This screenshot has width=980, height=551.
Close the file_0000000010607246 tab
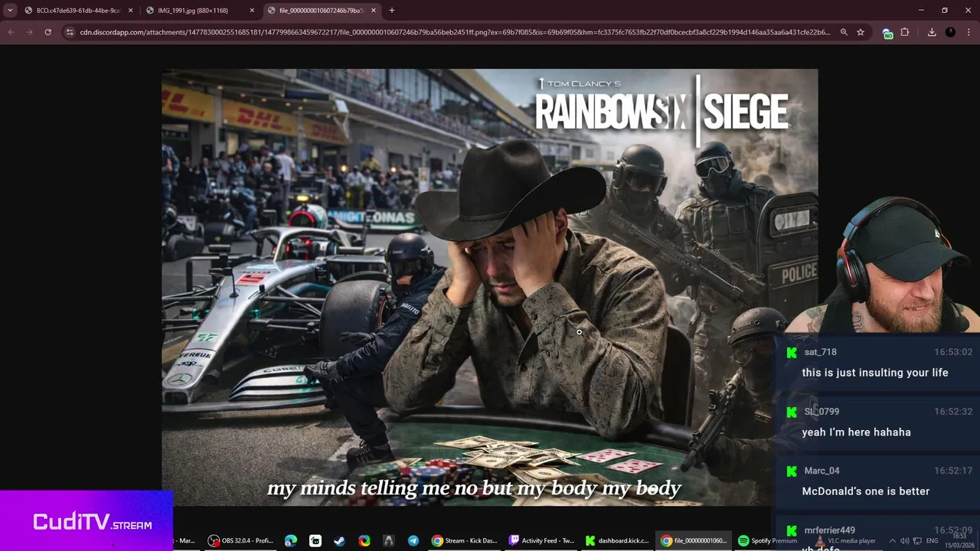click(374, 11)
